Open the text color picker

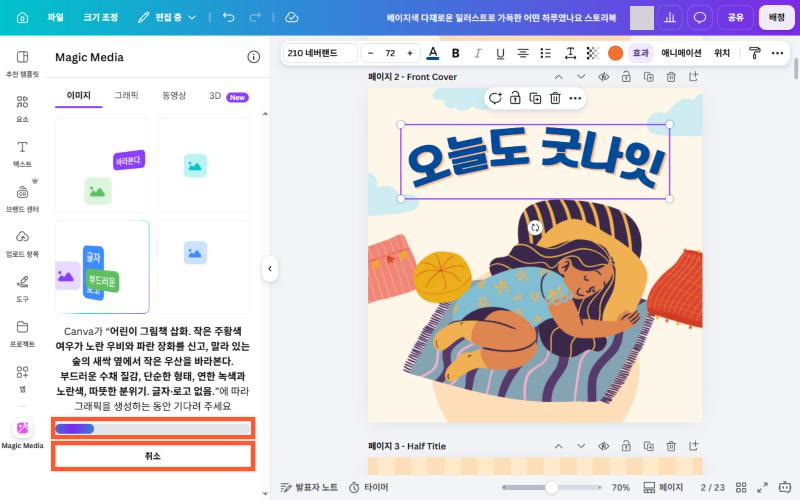(x=433, y=53)
